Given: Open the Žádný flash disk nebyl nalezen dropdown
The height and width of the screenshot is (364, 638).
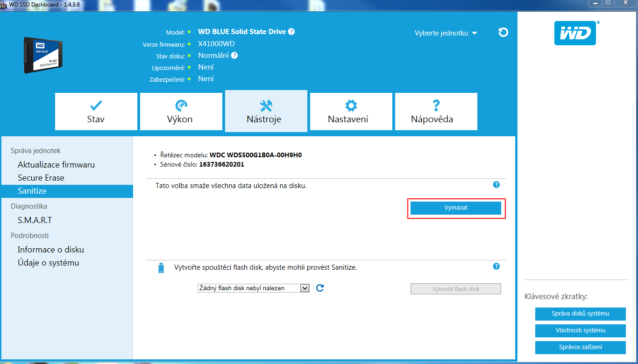Looking at the screenshot, I should [x=254, y=288].
